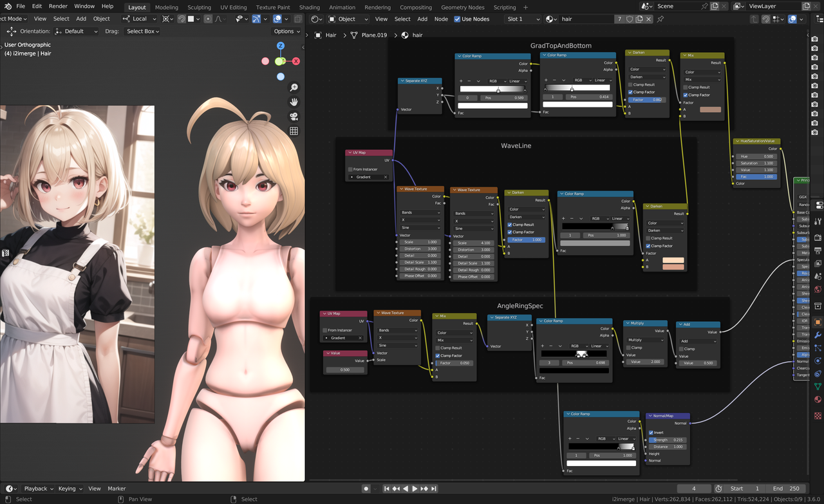824x504 pixels.
Task: Uncheck the Use Nodes checkbox
Action: tap(457, 19)
